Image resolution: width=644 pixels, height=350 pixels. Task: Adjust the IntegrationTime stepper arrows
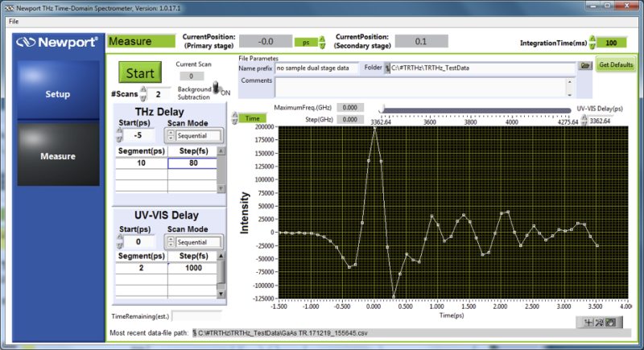tap(594, 43)
